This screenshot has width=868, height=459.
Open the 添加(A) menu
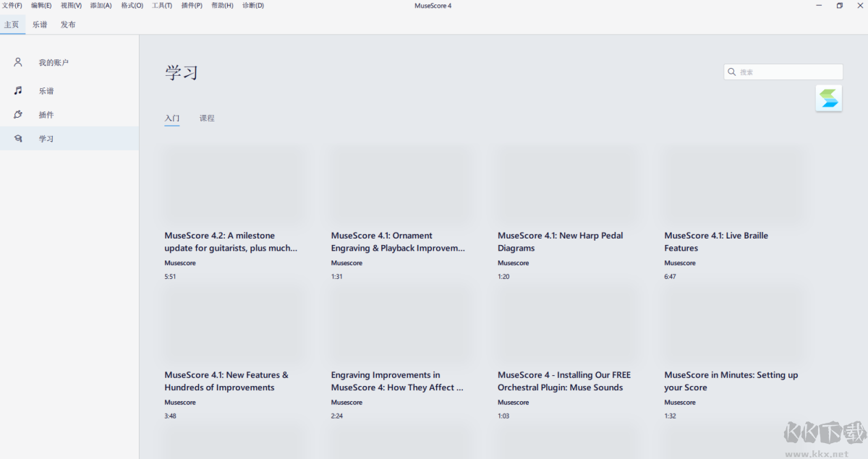point(101,6)
